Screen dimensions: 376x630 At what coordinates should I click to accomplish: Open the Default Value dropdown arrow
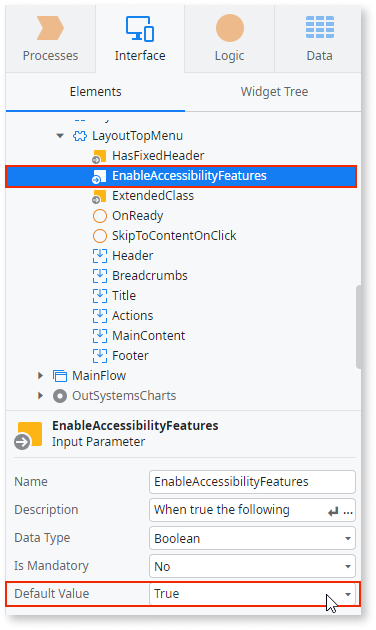348,594
